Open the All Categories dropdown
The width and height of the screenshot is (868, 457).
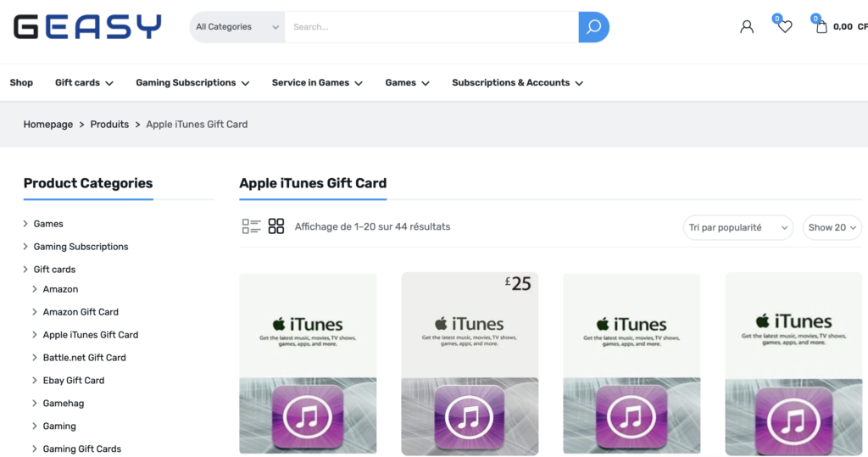tap(236, 27)
